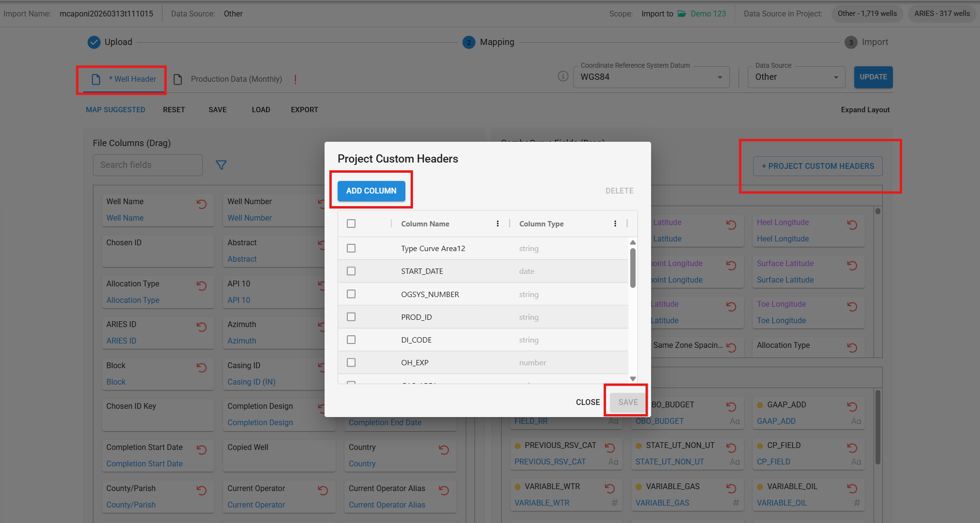
Task: Switch to Production Data (Monthly) tab
Action: (236, 79)
